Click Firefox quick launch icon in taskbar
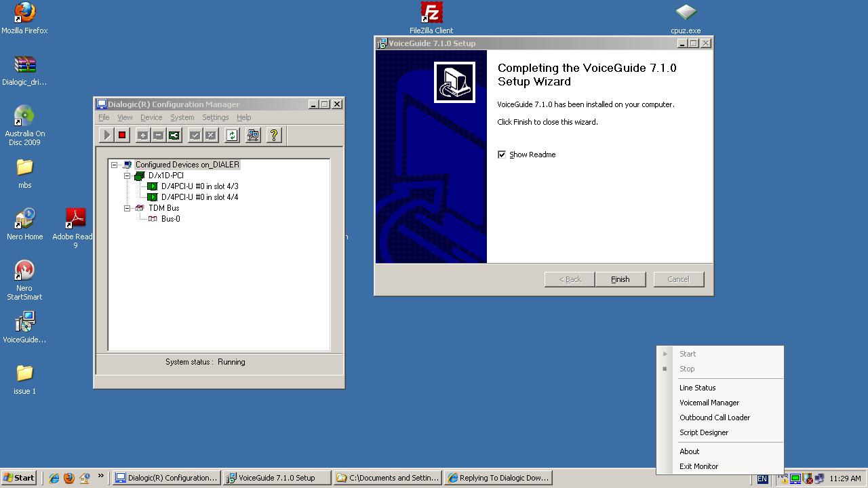The image size is (868, 488). pyautogui.click(x=68, y=478)
